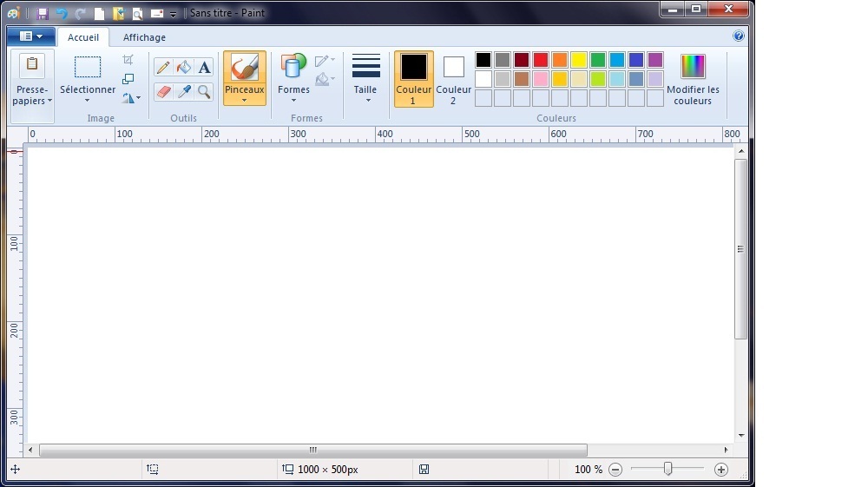Choose the red color swatch
The image size is (868, 487).
(541, 60)
